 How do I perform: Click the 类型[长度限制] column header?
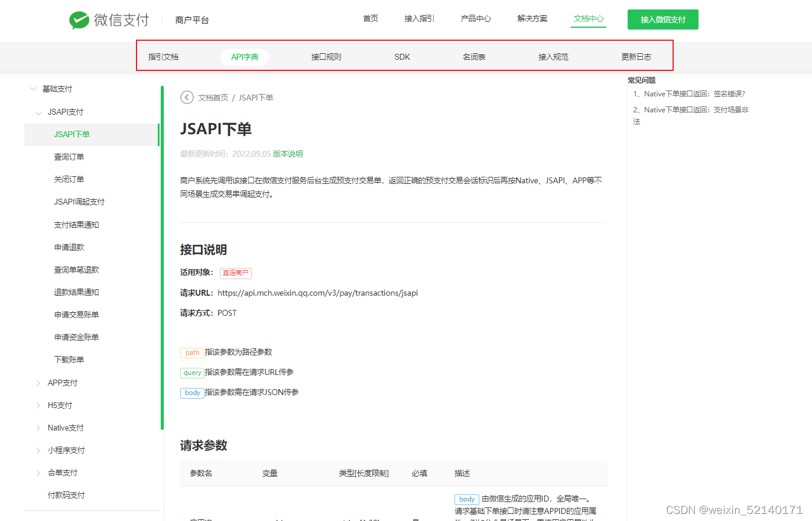pos(363,473)
